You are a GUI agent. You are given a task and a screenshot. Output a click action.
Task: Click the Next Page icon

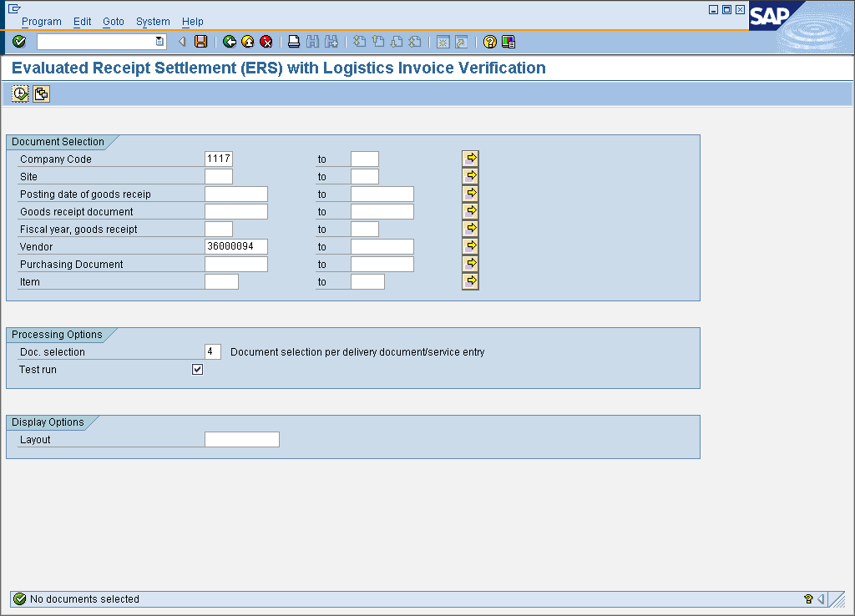(397, 42)
